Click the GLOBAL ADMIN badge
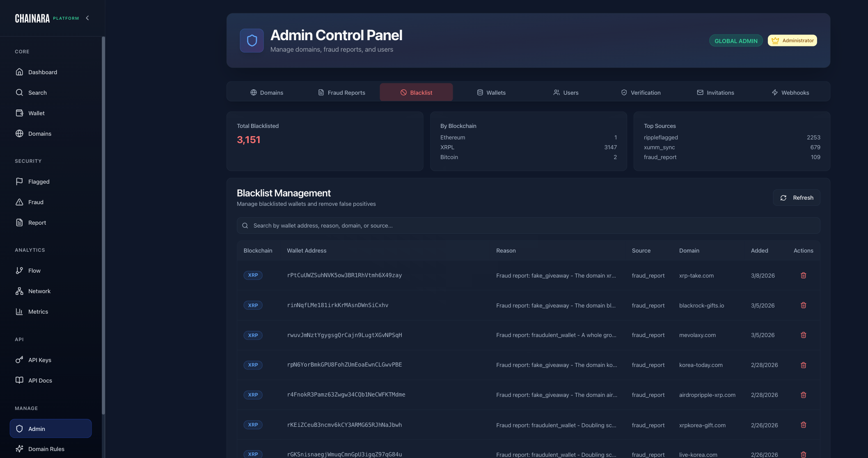868x458 pixels. (736, 41)
